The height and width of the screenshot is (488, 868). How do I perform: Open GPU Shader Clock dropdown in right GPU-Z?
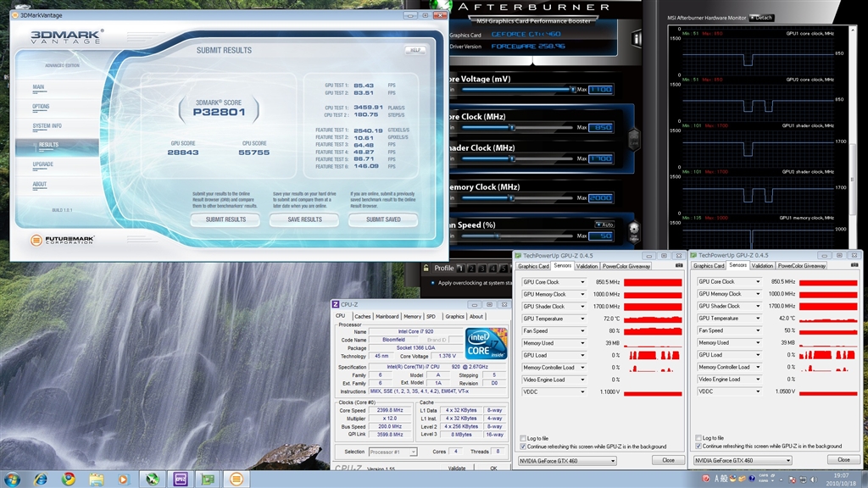click(758, 306)
